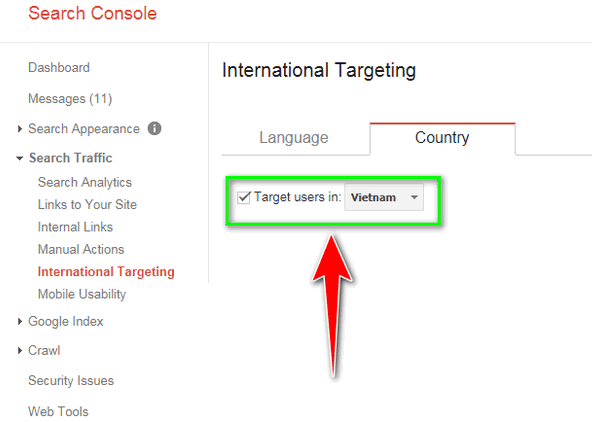Expand the Search Appearance section arrow
This screenshot has width=592, height=422.
click(20, 129)
